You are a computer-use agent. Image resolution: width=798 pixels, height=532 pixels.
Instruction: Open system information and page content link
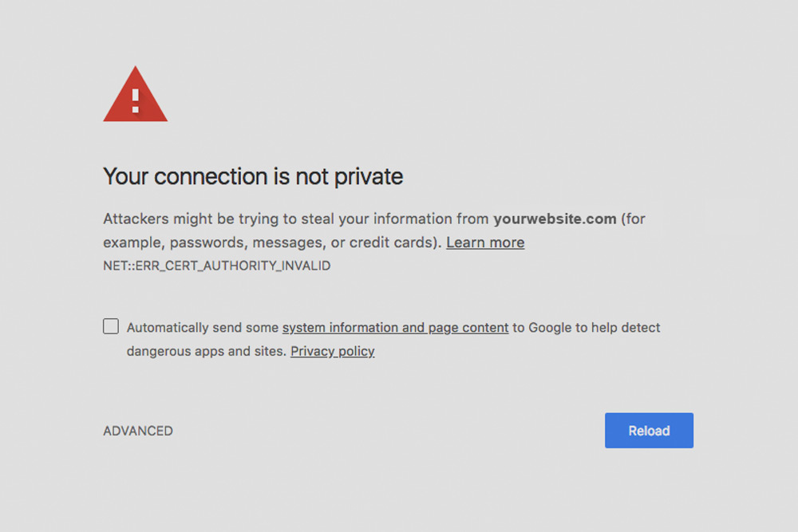point(396,328)
